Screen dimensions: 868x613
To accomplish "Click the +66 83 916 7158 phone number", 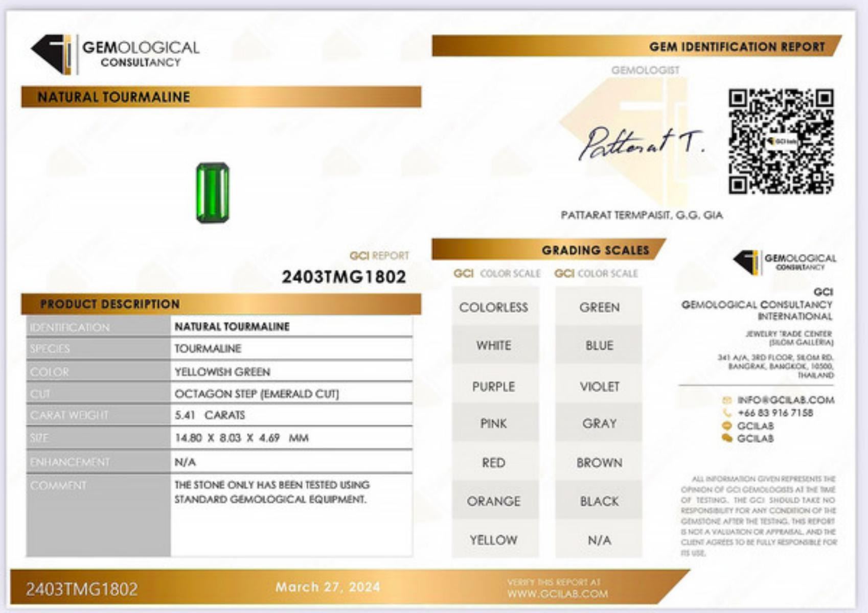I will tap(775, 413).
